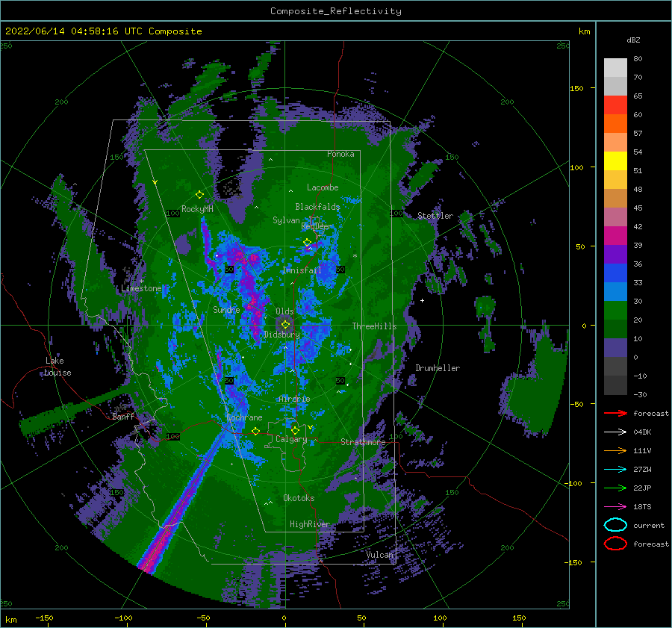The height and width of the screenshot is (628, 672).
Task: Select the orange 111V arrow legend entry
Action: coord(615,450)
